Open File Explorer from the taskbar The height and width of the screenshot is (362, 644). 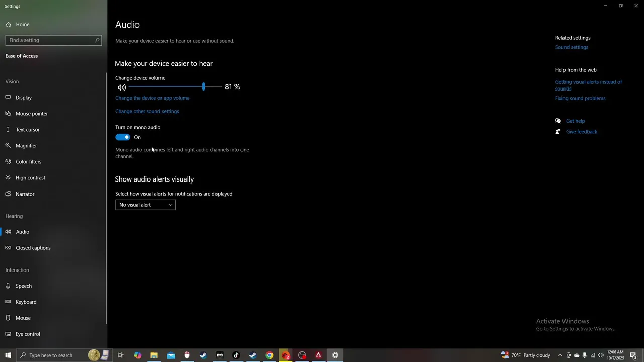154,355
